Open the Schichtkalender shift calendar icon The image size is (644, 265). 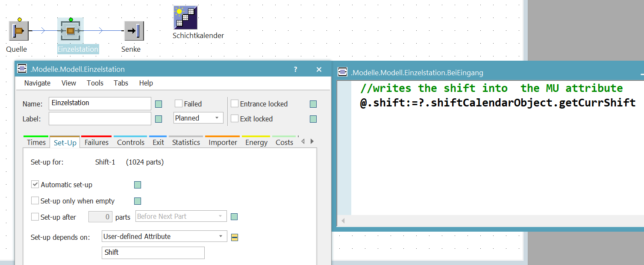[185, 18]
